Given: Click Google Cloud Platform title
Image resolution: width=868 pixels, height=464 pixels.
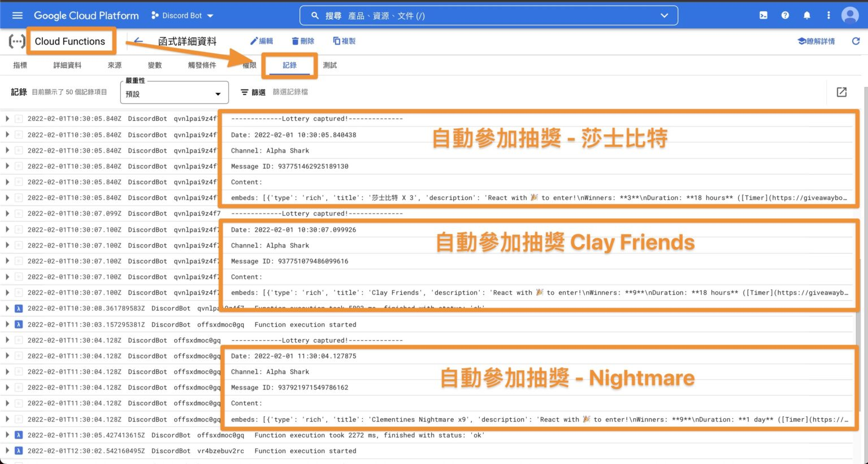Looking at the screenshot, I should point(86,16).
